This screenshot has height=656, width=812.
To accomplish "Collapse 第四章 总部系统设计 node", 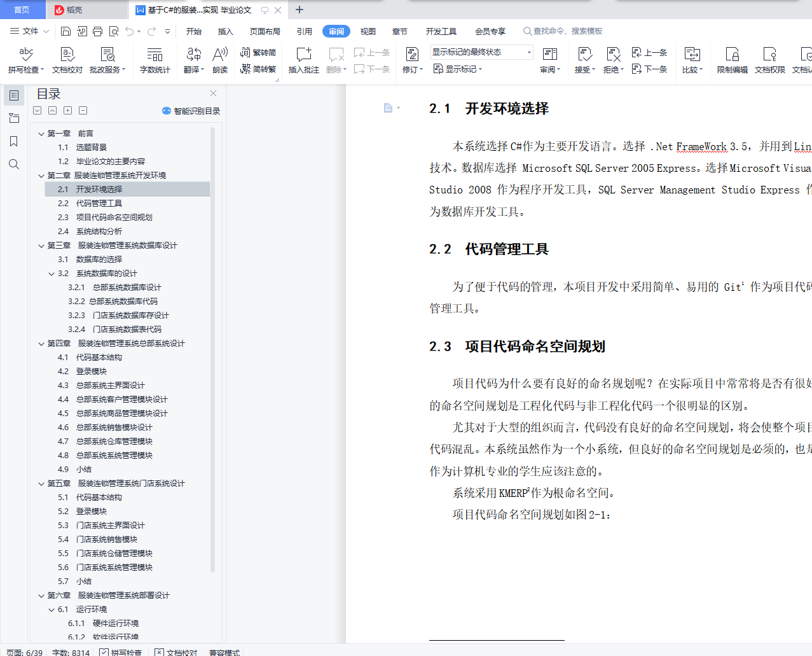I will pyautogui.click(x=41, y=344).
